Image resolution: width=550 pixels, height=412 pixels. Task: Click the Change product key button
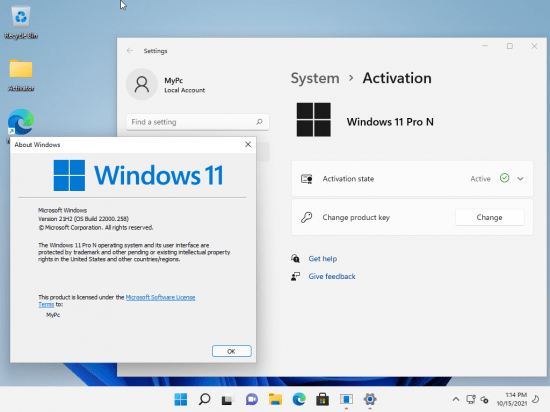489,217
